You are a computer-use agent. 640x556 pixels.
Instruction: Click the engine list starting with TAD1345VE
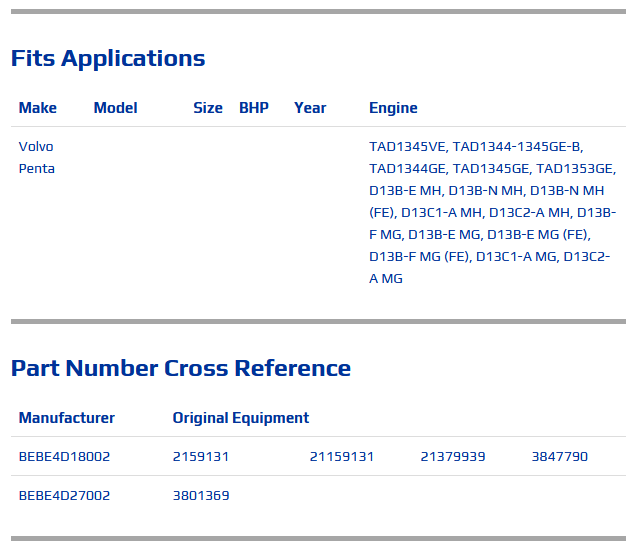[x=493, y=212]
